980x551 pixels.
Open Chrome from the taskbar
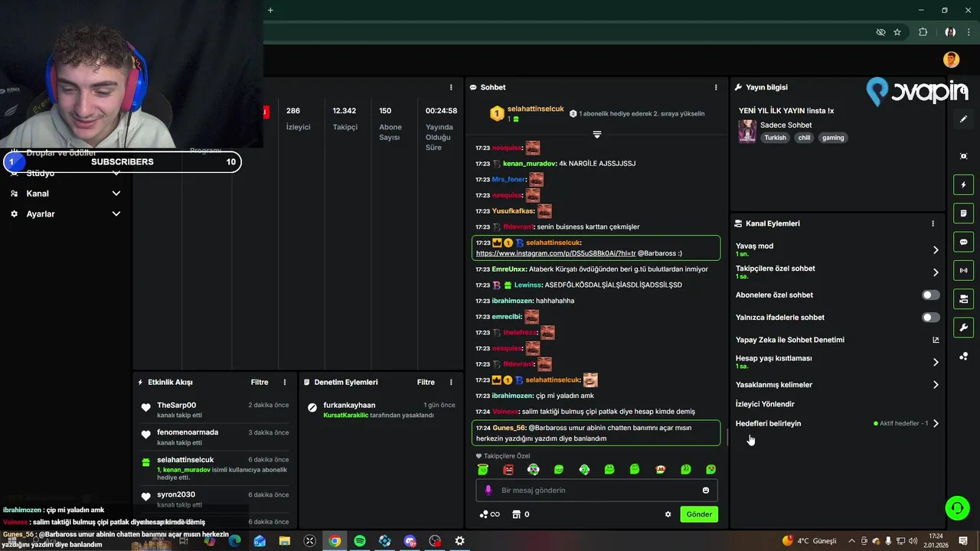(x=335, y=541)
